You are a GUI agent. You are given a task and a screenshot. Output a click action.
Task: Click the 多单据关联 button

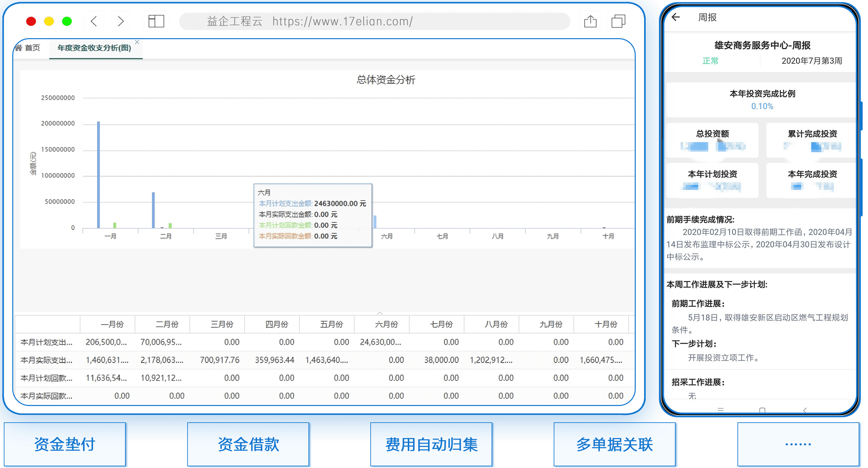(615, 445)
